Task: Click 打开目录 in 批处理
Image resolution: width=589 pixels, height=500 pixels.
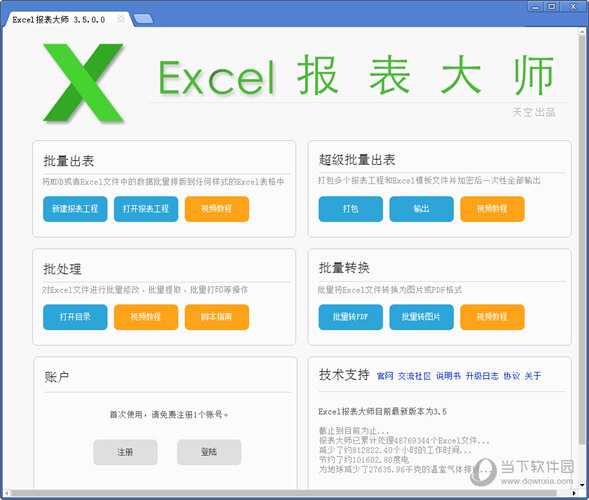Action: pyautogui.click(x=75, y=317)
